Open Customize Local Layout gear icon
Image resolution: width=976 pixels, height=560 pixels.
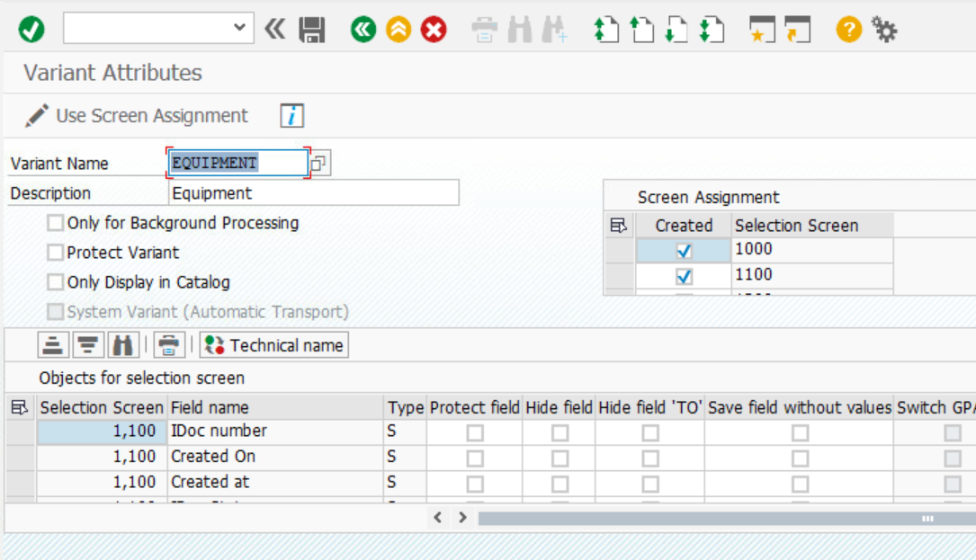884,30
